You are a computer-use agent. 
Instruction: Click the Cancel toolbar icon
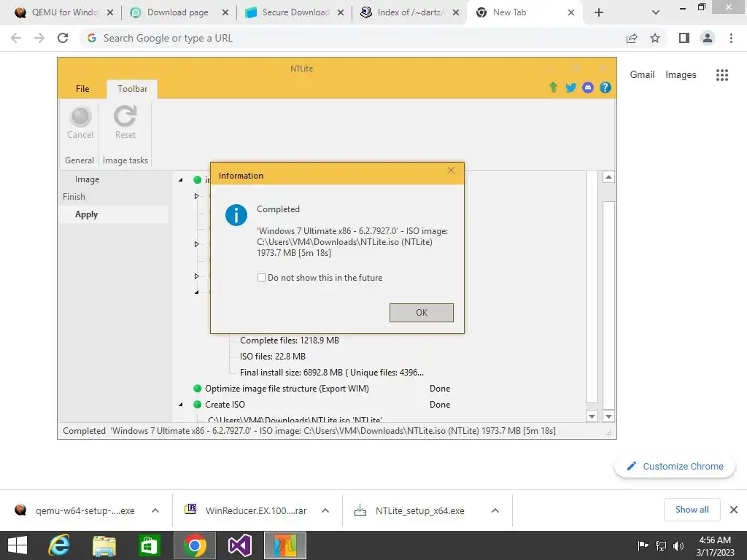80,122
